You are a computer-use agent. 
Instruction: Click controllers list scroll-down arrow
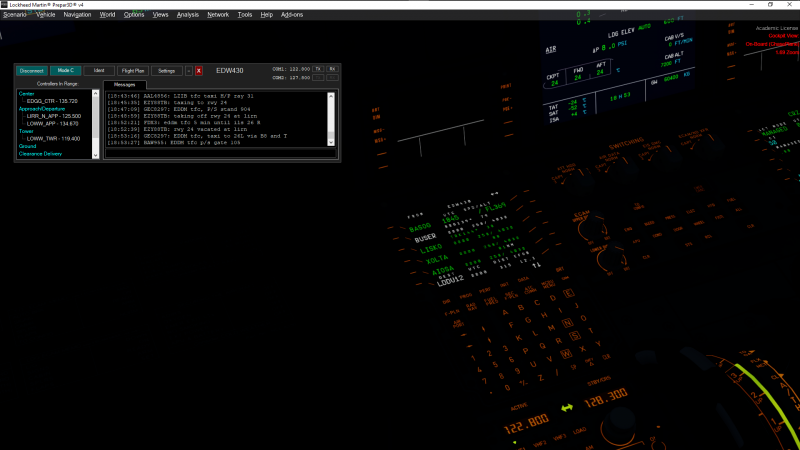95,155
